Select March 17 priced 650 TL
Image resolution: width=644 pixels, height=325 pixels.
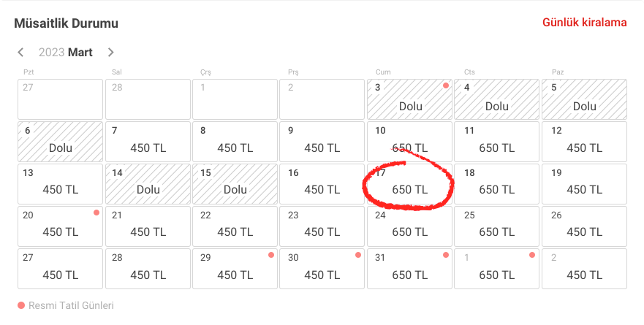[x=409, y=184]
